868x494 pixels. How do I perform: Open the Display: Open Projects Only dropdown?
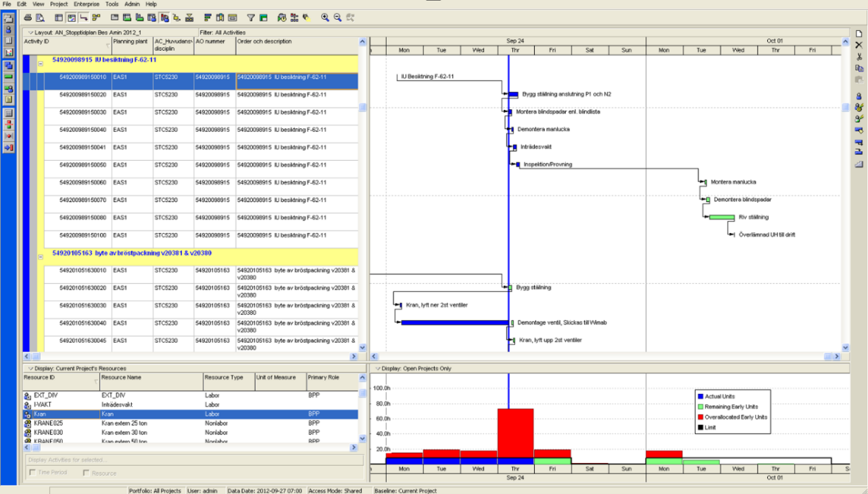377,368
